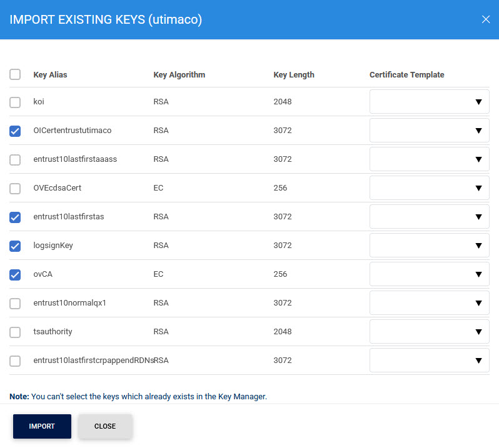Click the Key Length column header

[x=294, y=74]
